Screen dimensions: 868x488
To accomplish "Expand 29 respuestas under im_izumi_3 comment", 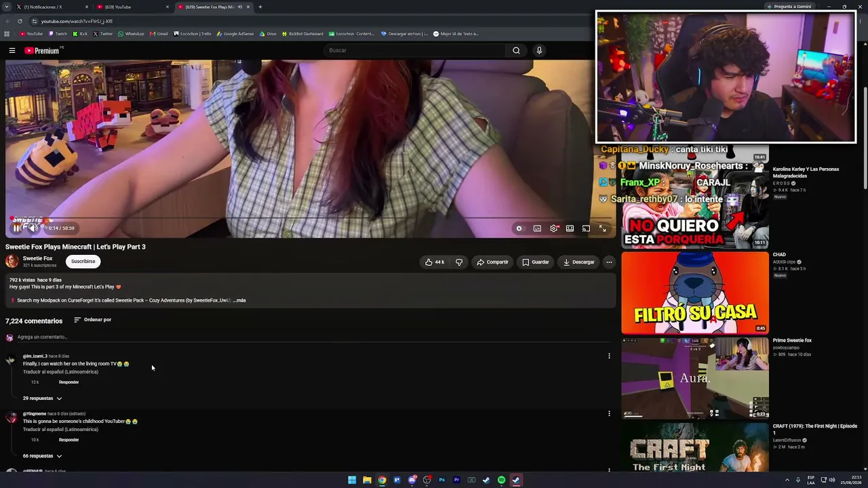I will click(42, 399).
